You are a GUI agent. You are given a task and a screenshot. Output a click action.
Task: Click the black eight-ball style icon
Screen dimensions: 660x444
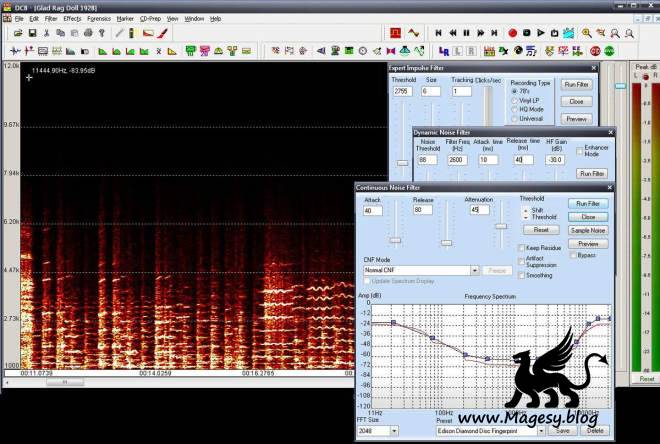pos(518,51)
